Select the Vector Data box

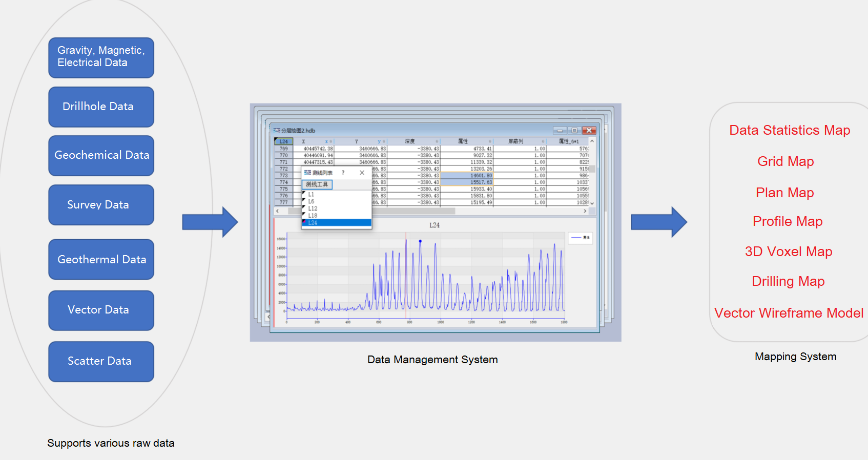[x=101, y=310]
